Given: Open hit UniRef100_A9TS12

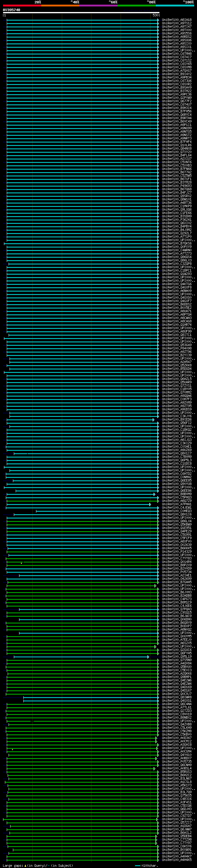Looking at the screenshot, I should [177, 23].
